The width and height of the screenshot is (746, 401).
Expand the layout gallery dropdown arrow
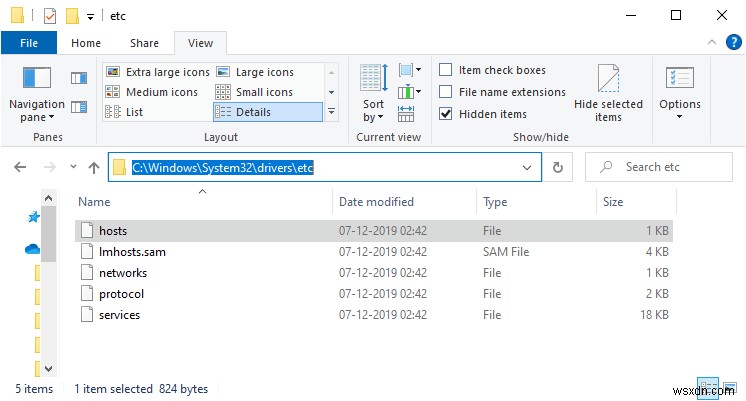point(331,112)
